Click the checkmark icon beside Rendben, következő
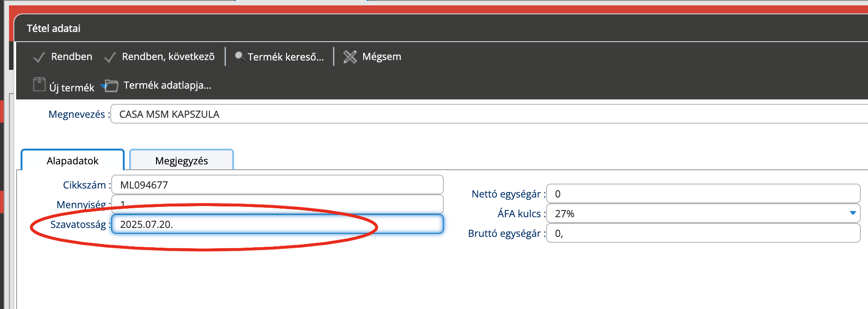 (x=110, y=57)
